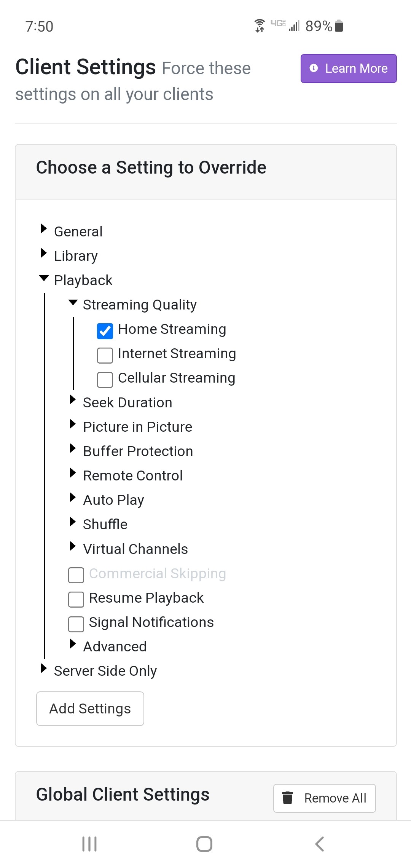Open the recent apps navigation icon
The image size is (411, 868).
(x=89, y=844)
